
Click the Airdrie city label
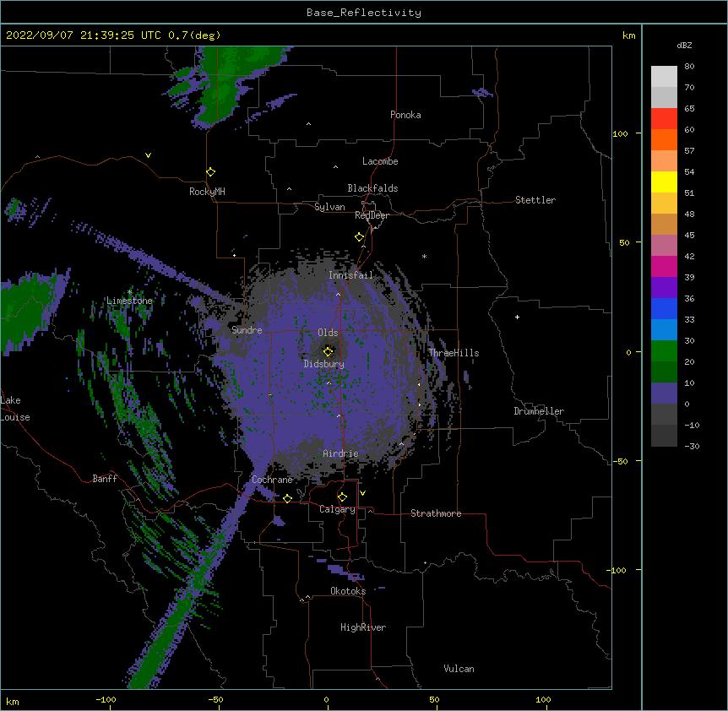[340, 453]
